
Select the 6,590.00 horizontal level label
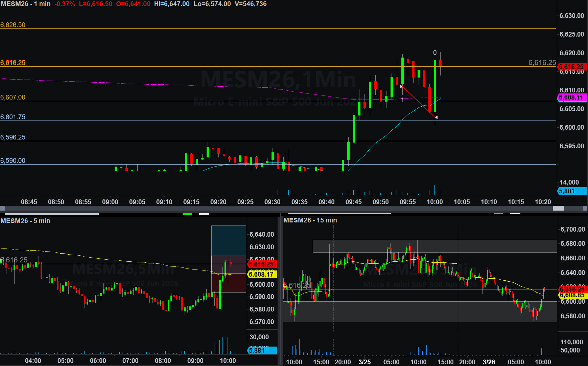tap(13, 160)
